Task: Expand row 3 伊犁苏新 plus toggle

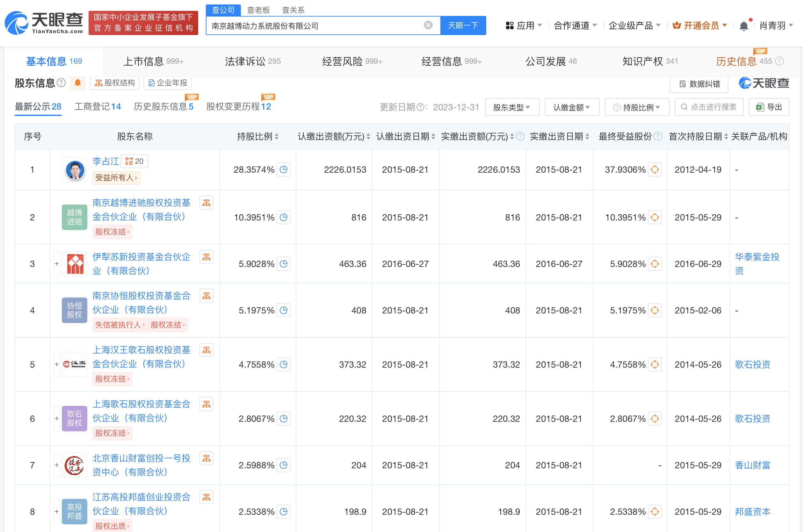Action: 57,264
